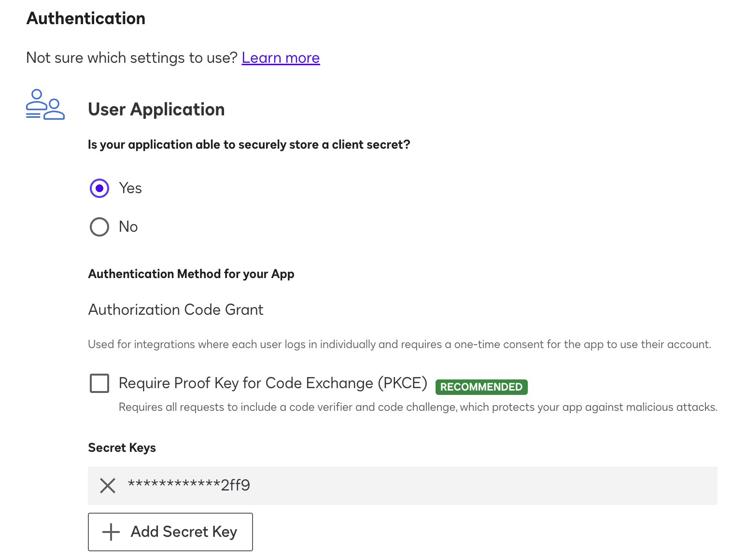Click the Secret Keys section label

[x=121, y=448]
